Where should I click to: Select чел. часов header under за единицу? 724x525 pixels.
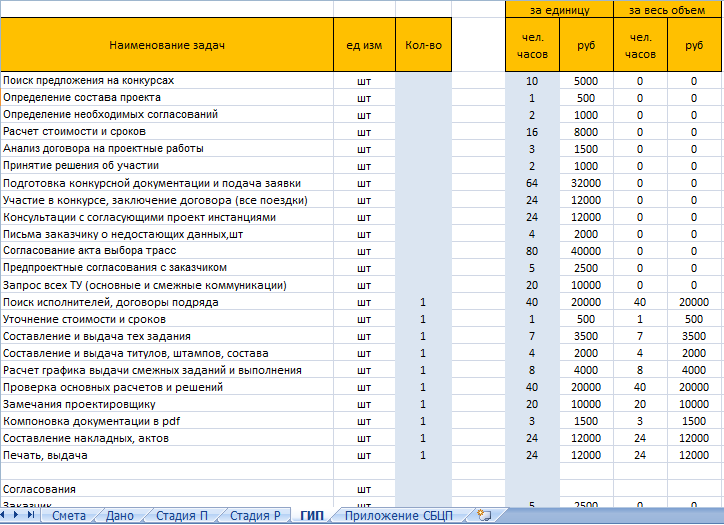click(532, 45)
